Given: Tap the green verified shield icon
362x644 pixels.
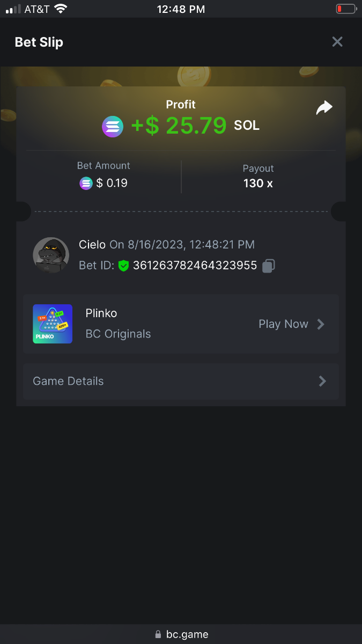Looking at the screenshot, I should 124,266.
